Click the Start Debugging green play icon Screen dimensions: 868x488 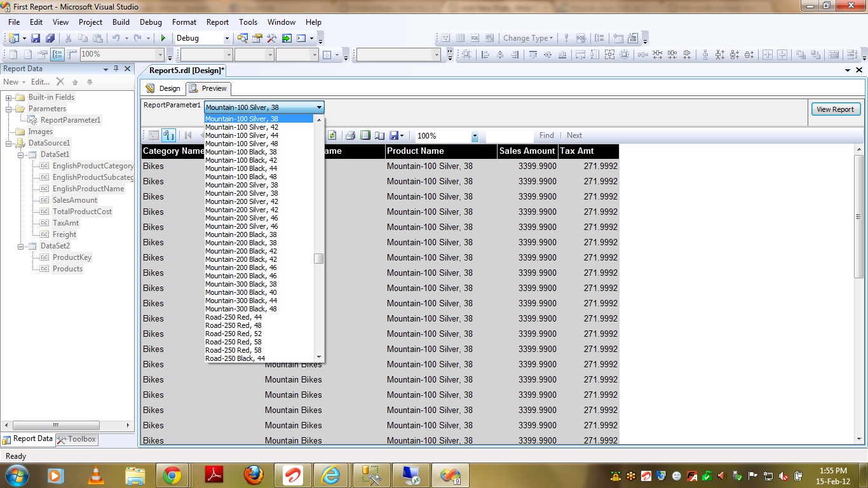(163, 39)
